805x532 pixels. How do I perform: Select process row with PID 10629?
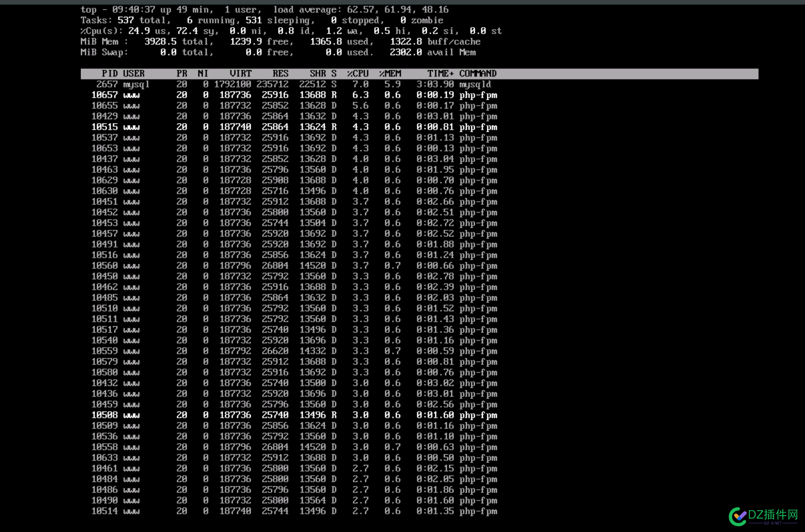(293, 180)
